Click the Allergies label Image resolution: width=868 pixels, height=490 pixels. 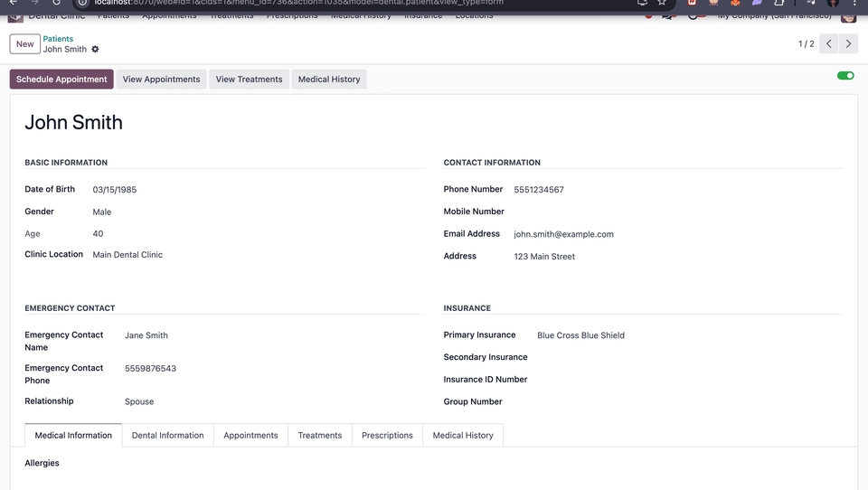point(42,463)
